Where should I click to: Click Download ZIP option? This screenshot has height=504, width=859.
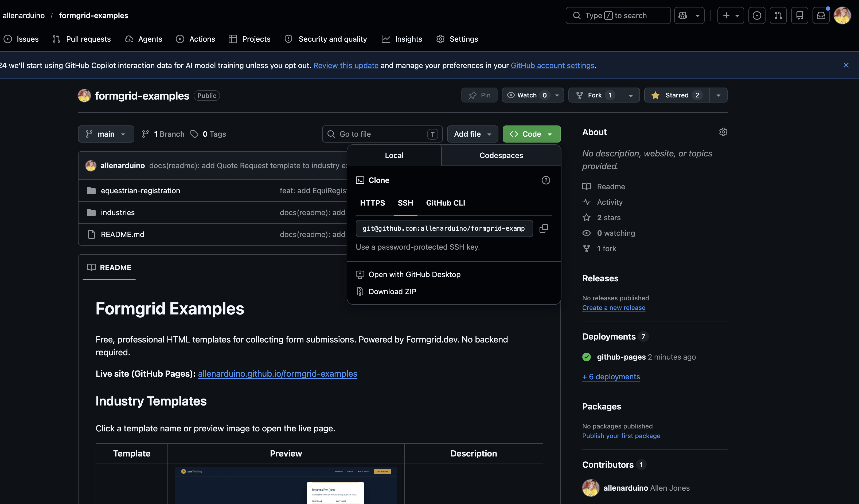(x=392, y=292)
